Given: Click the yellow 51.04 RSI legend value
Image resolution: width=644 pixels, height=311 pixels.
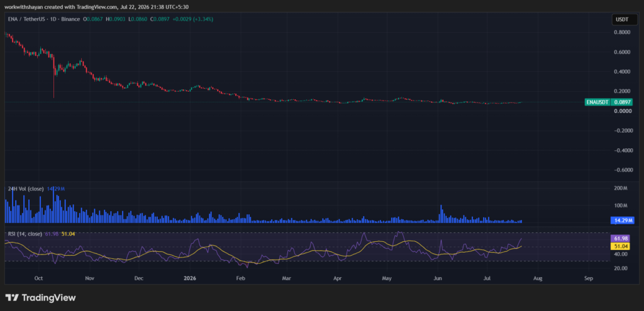Looking at the screenshot, I should [68, 234].
